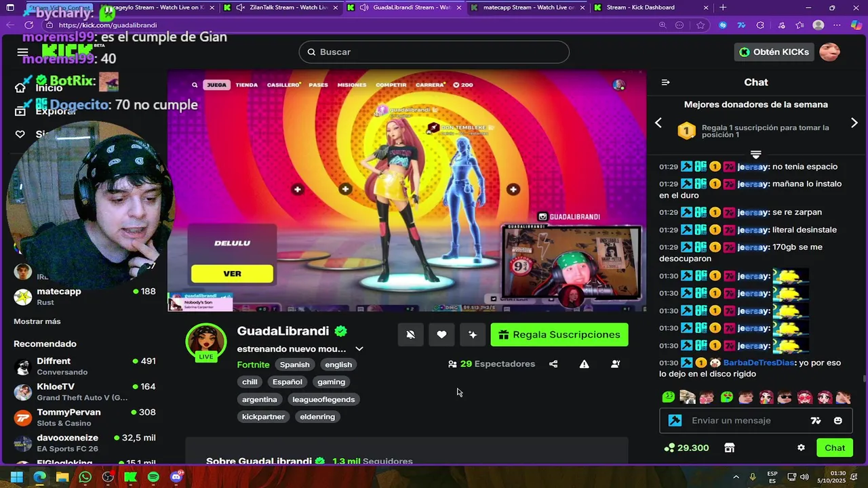Open KhloeTV recommended channel
The image size is (868, 488).
point(85,392)
